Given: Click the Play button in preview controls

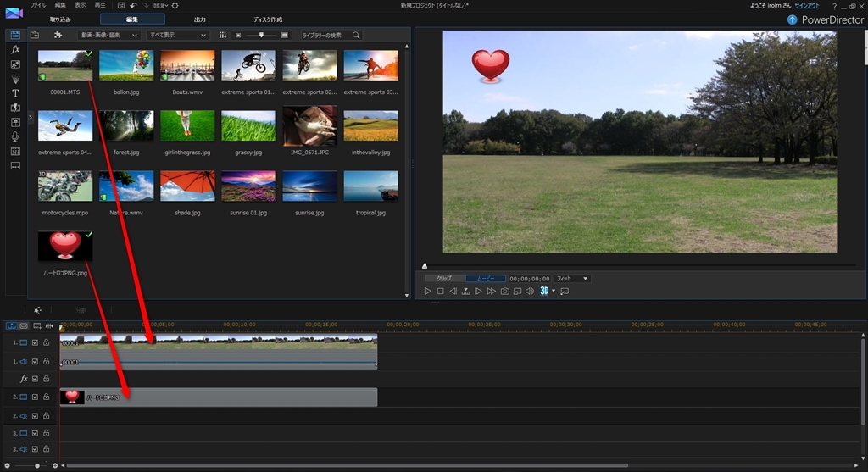Looking at the screenshot, I should coord(427,291).
